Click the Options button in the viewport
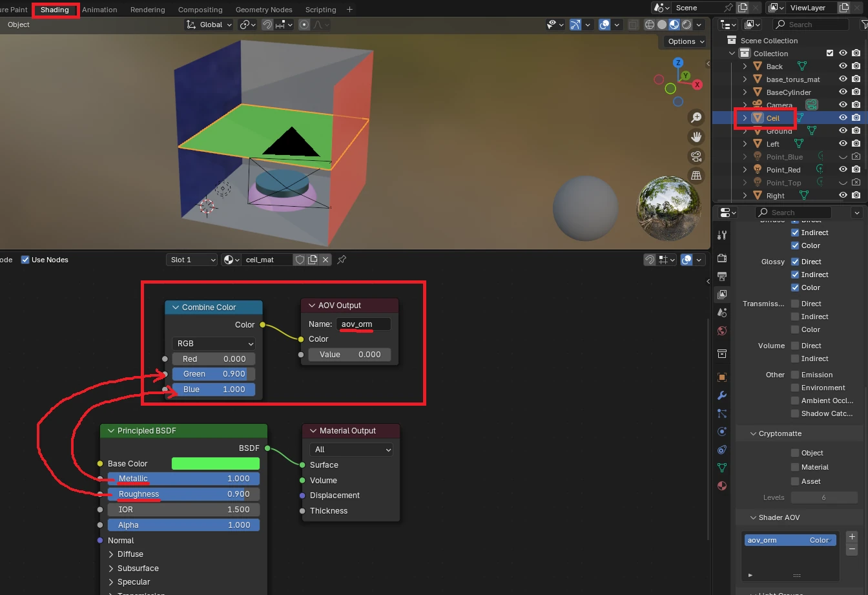The height and width of the screenshot is (595, 868). (x=683, y=41)
